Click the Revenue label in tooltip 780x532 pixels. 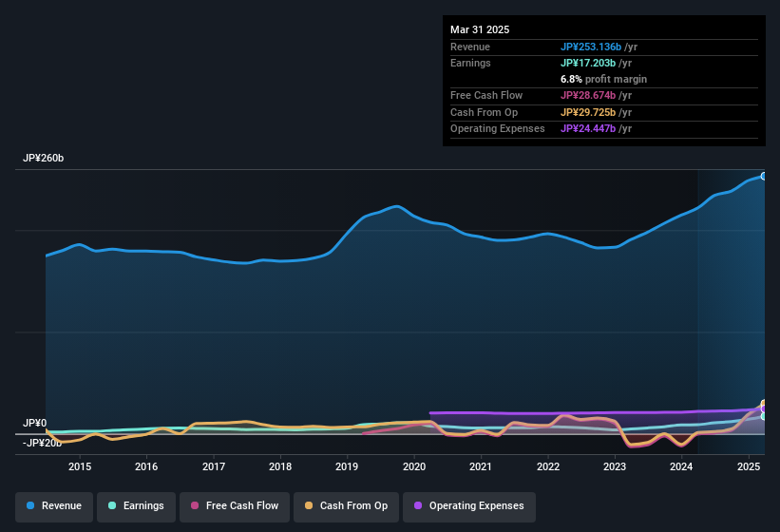tap(470, 47)
